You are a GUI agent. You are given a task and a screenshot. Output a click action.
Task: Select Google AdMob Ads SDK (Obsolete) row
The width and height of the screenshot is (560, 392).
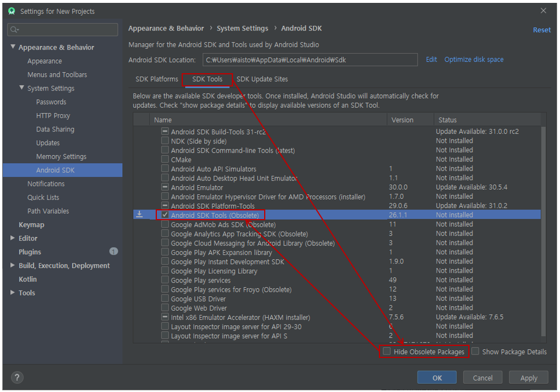click(337, 224)
